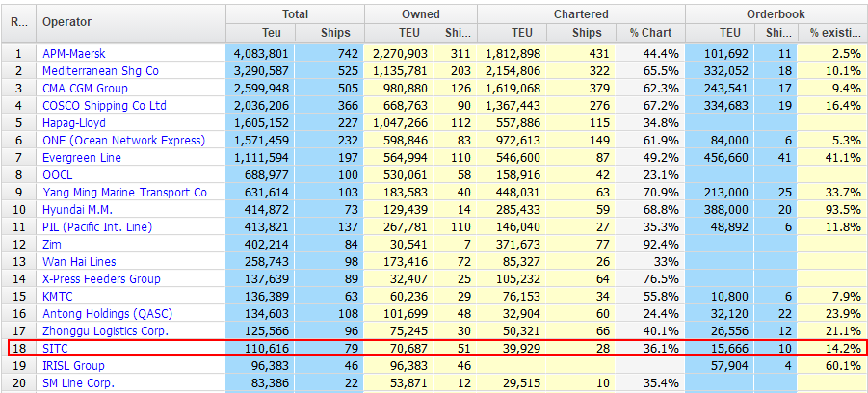Click the Chartered group header
The height and width of the screenshot is (393, 868).
point(581,14)
